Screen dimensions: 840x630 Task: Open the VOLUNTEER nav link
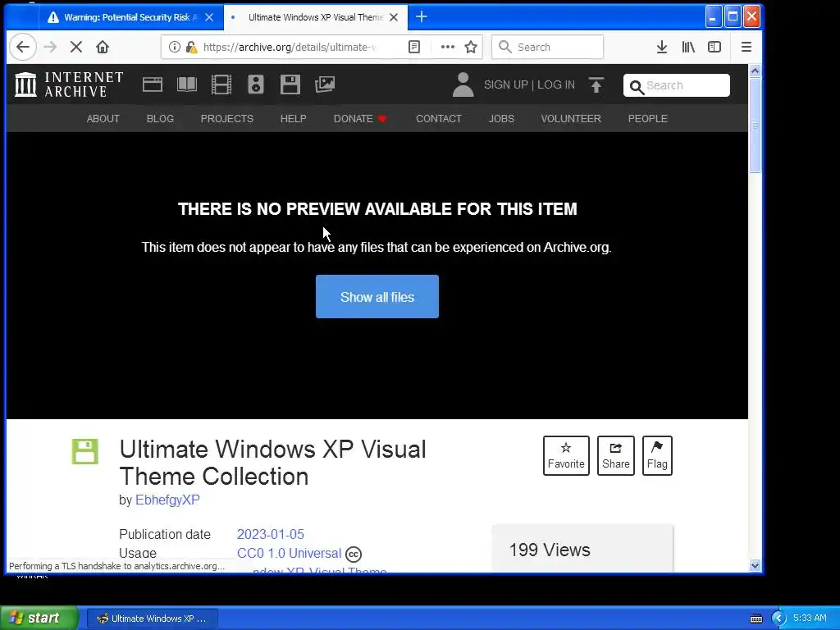point(571,118)
